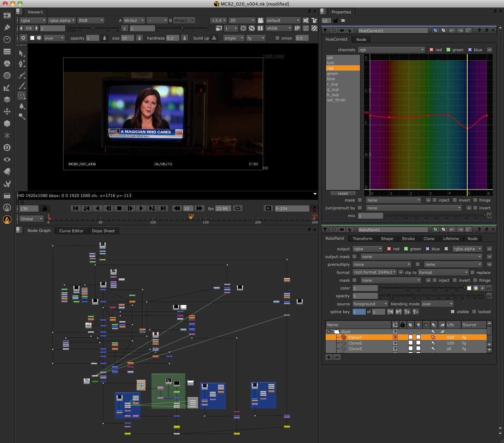
Task: Select the sat_thrsh curve in list
Action: [x=343, y=100]
